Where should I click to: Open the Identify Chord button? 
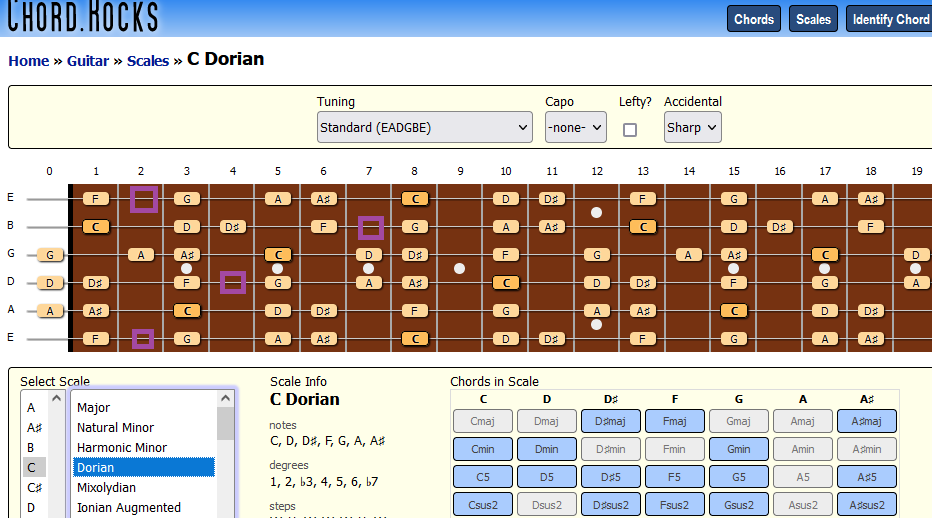point(890,19)
